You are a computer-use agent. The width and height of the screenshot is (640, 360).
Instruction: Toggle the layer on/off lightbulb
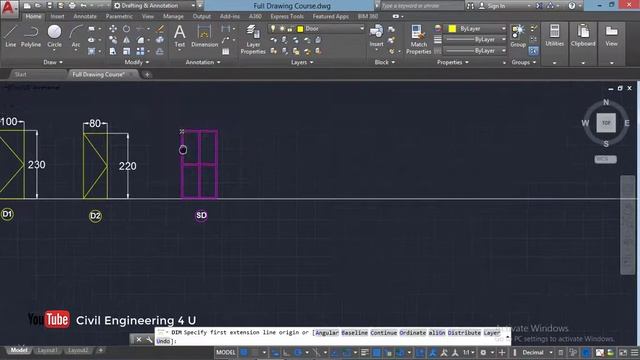tap(273, 29)
